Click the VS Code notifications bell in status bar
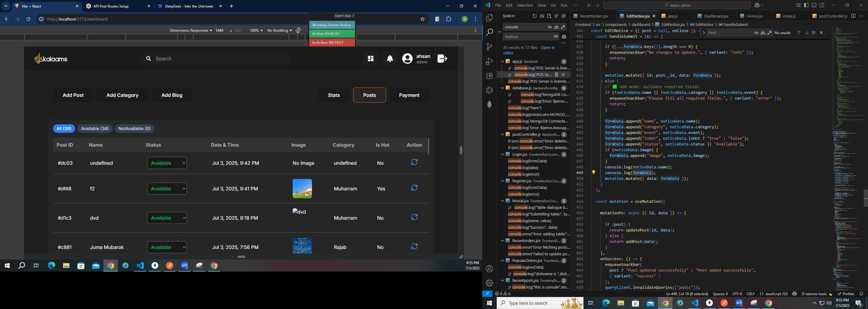This screenshot has width=868, height=309. [x=861, y=294]
